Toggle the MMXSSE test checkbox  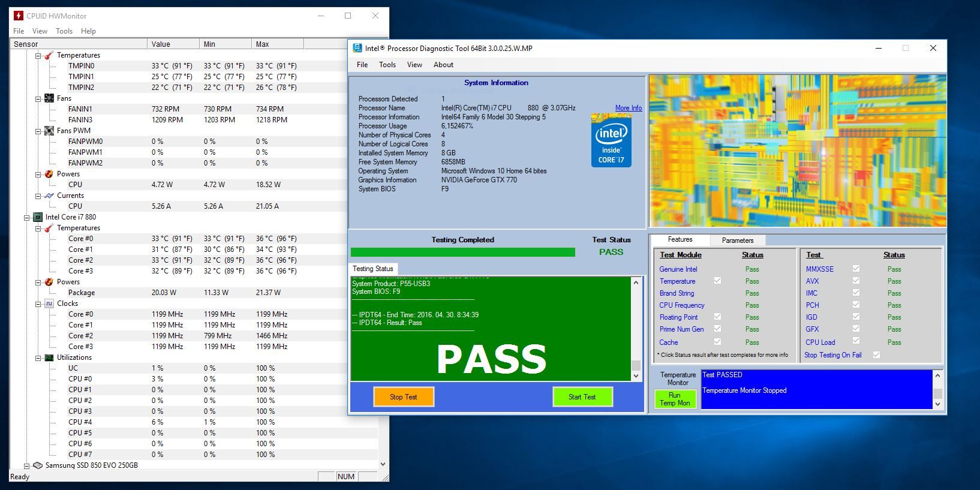pyautogui.click(x=856, y=269)
